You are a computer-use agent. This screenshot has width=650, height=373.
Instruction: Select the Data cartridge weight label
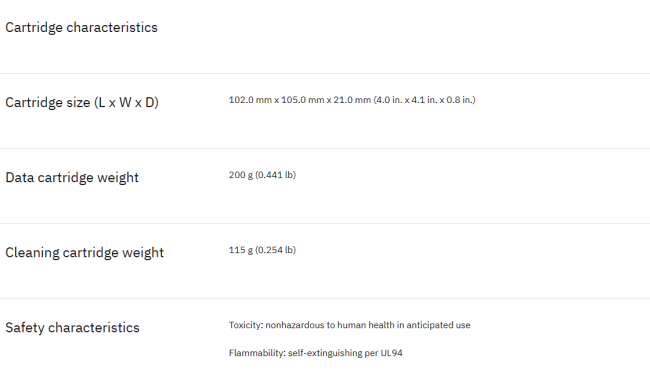[x=72, y=177]
